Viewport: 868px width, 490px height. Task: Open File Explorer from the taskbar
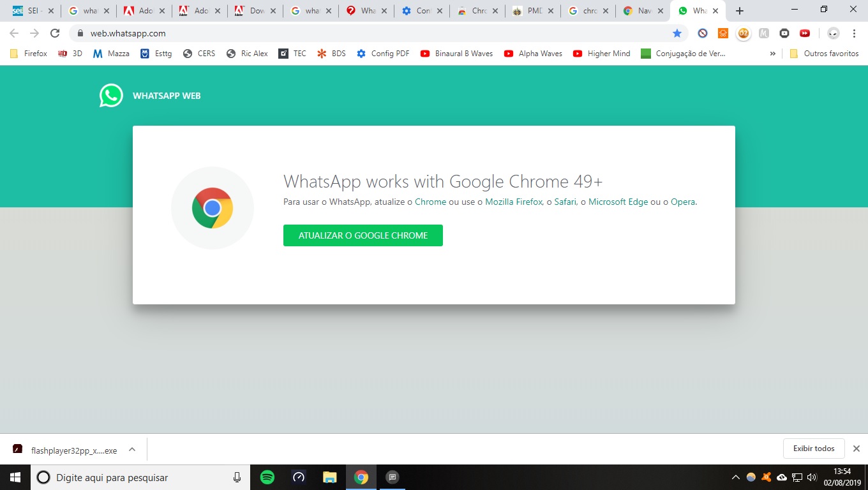click(329, 477)
